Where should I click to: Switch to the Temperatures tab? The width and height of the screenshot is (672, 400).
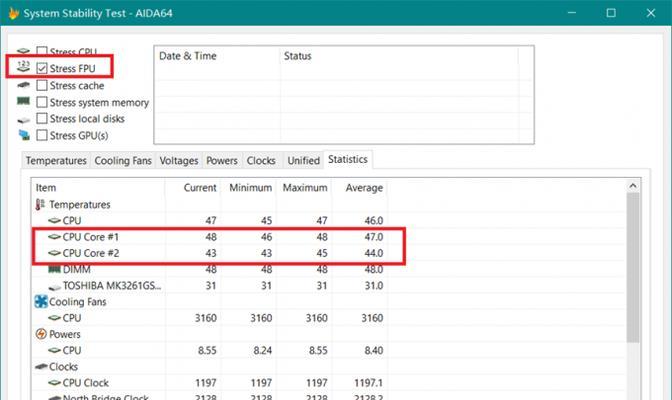coord(56,161)
